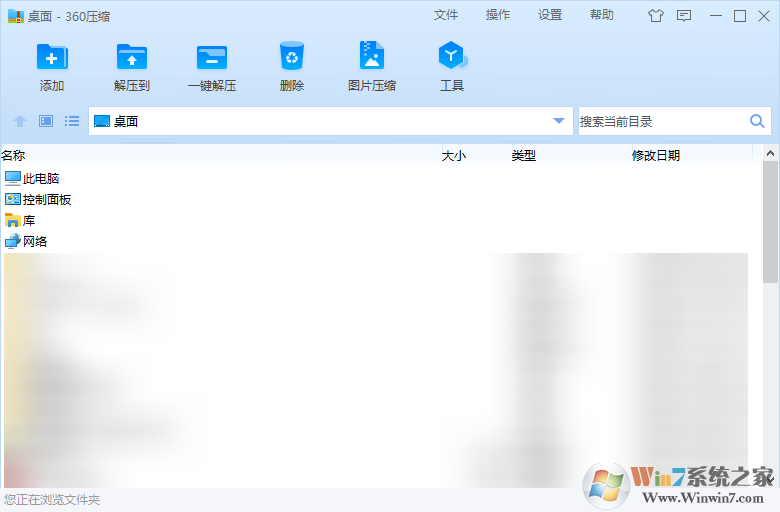Sort by the 名称 column header
The image size is (780, 512).
(x=13, y=155)
